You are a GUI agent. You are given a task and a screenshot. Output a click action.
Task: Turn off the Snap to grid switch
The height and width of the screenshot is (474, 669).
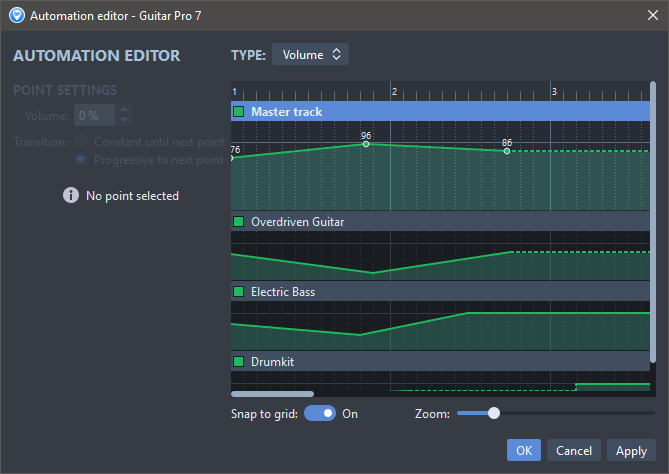pyautogui.click(x=320, y=413)
